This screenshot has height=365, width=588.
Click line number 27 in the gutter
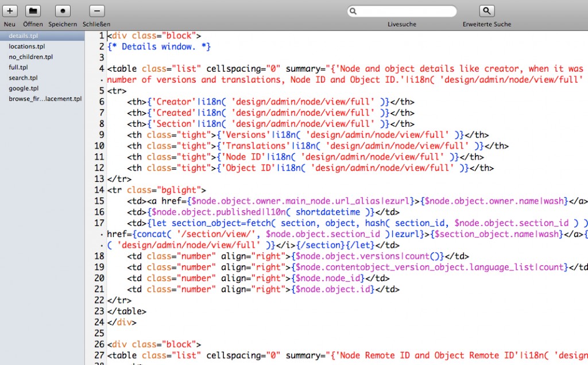tap(99, 356)
